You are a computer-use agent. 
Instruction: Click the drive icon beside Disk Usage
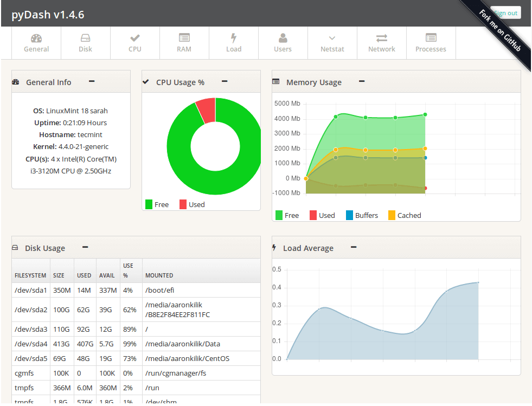pyautogui.click(x=15, y=248)
